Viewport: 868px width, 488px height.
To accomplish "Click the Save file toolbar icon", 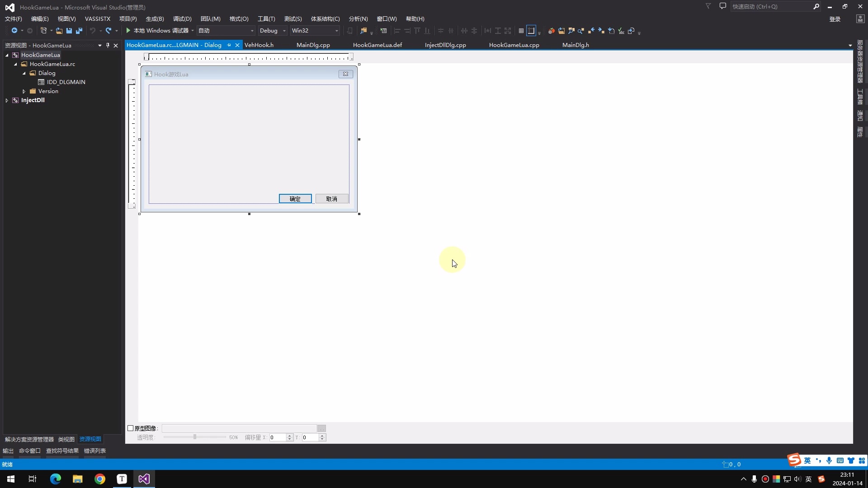I will pos(69,31).
